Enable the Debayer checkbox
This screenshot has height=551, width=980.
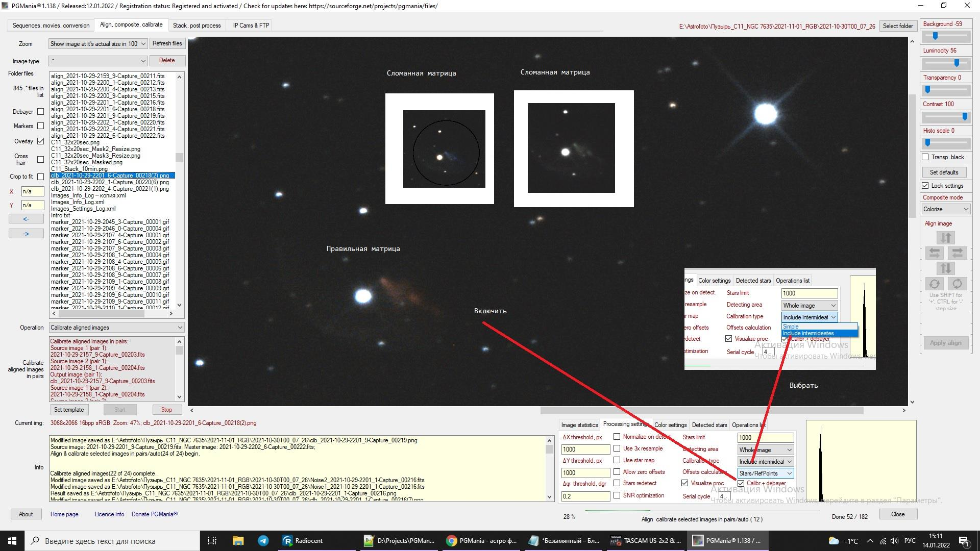pos(41,112)
